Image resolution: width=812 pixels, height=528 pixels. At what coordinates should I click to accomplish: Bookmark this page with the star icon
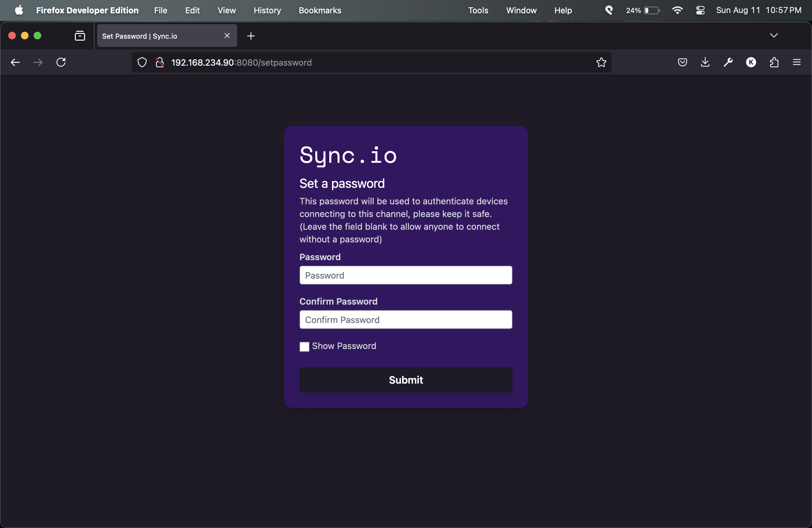tap(601, 63)
